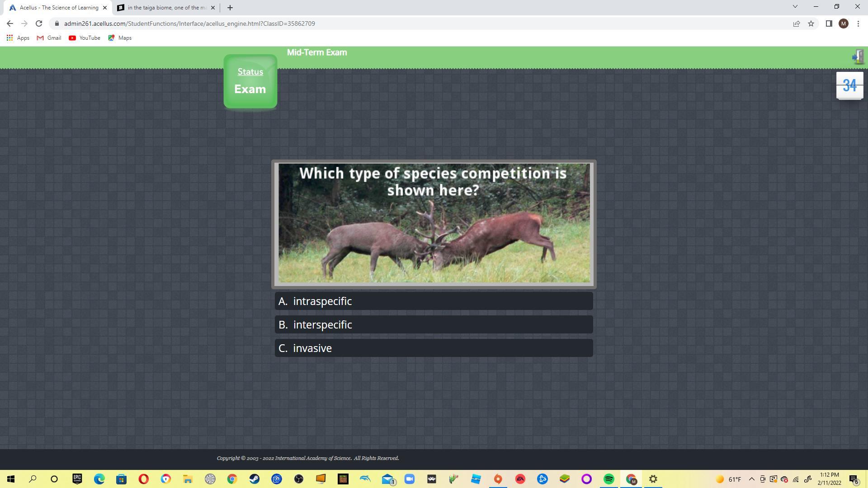Reload the Acellus page

pyautogui.click(x=39, y=23)
